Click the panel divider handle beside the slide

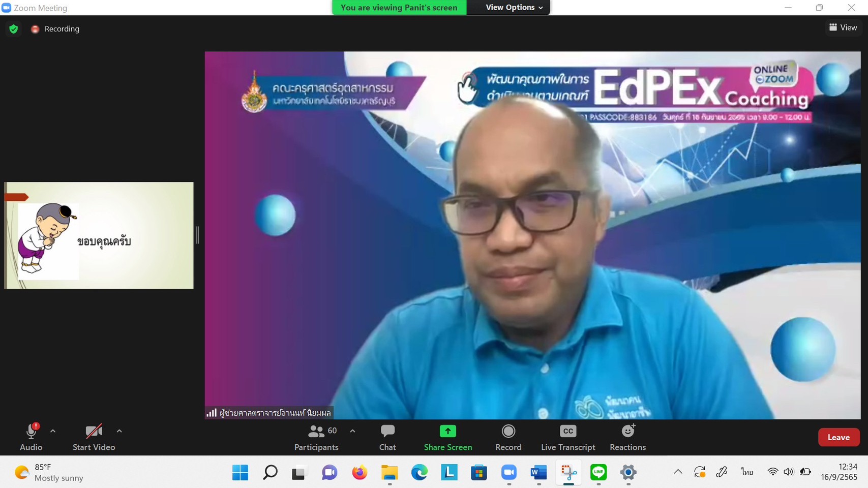[x=197, y=235]
